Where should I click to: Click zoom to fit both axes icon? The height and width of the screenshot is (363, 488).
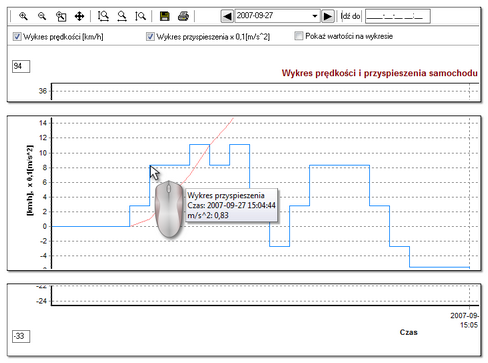click(103, 16)
